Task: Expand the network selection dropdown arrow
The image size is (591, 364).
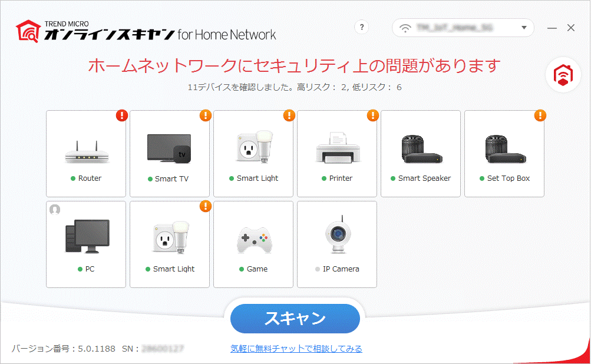Action: [524, 28]
